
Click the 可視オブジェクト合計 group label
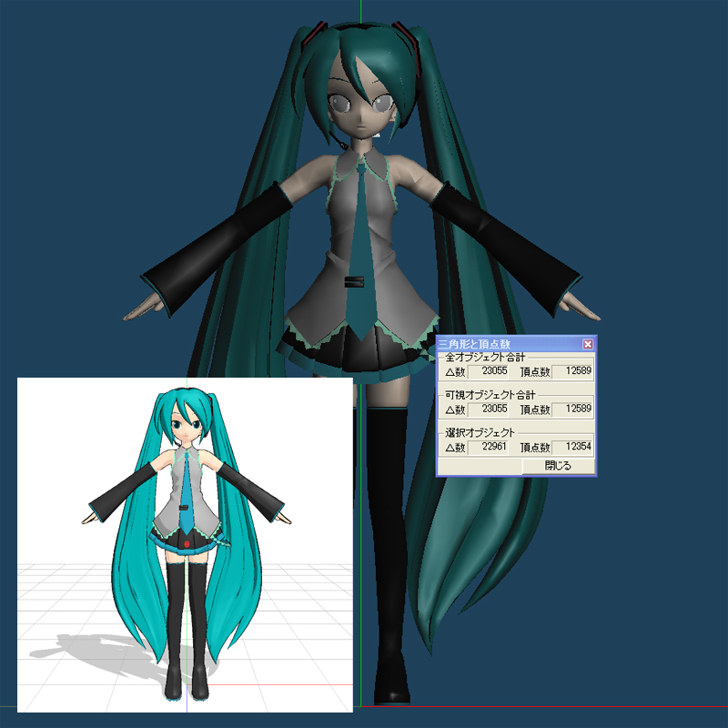click(x=490, y=395)
